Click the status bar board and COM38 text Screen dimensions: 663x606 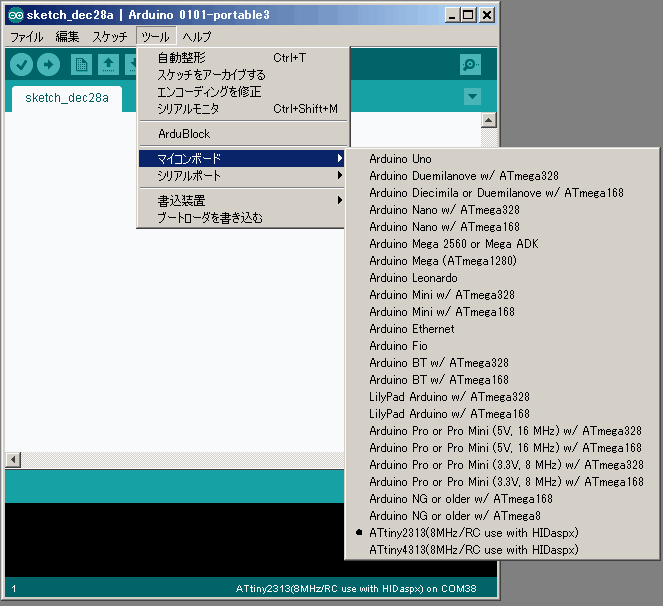coord(356,588)
